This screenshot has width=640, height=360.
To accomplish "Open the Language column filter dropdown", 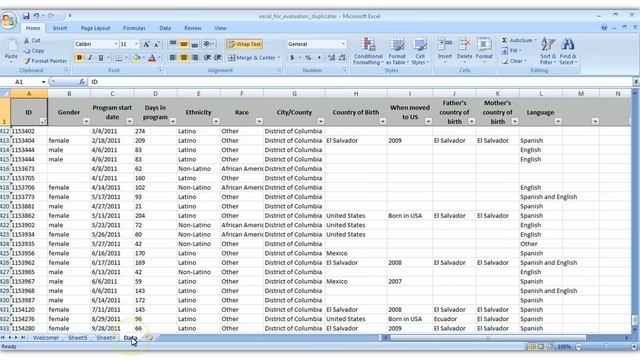I will click(558, 121).
